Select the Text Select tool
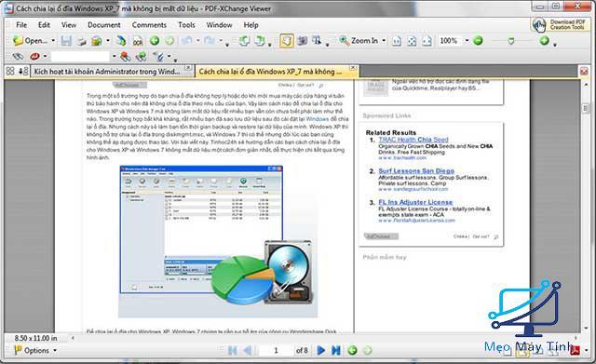Screen dimensions: 596x364 coord(317,41)
